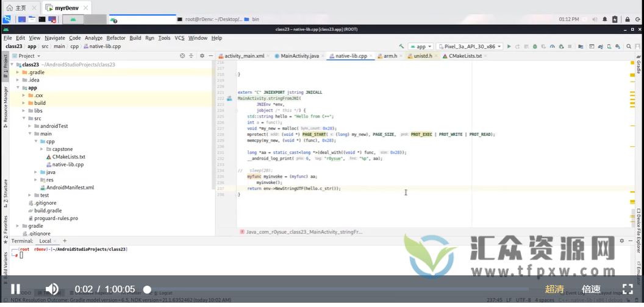The image size is (644, 307).
Task: Click the Make Project hammer icon
Action: [401, 46]
